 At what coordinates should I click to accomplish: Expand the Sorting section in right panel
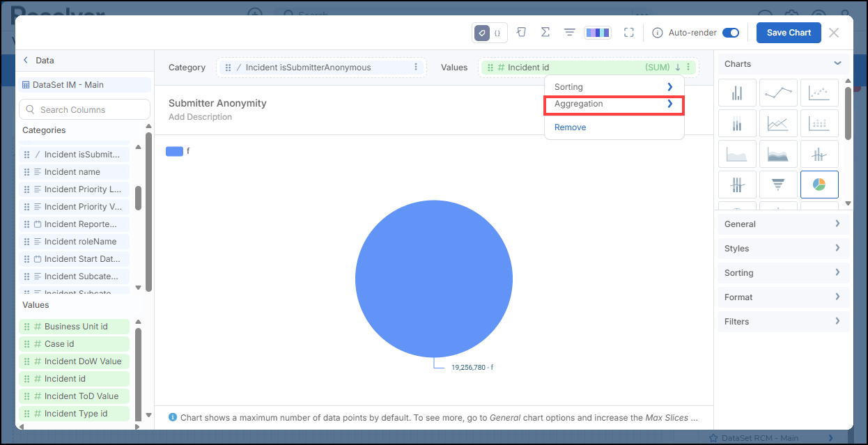(784, 273)
